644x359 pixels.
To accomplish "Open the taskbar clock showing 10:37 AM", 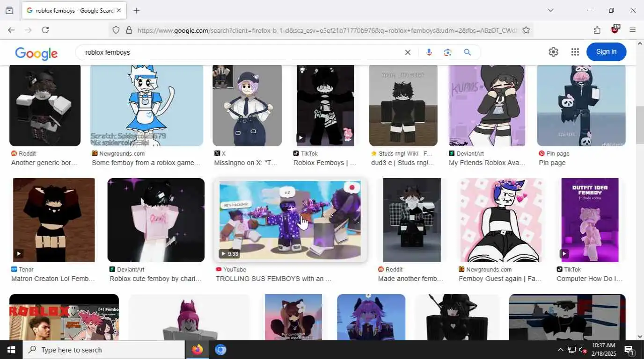I will point(603,350).
